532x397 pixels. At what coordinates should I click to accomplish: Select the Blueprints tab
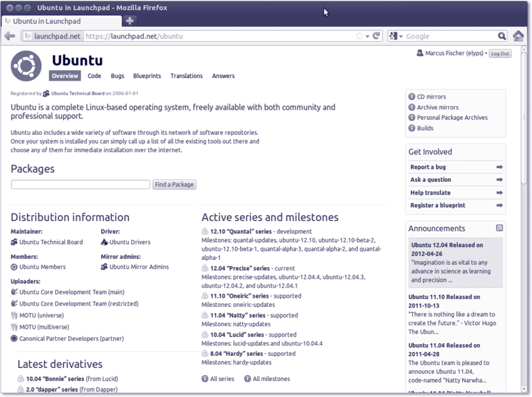tap(147, 76)
